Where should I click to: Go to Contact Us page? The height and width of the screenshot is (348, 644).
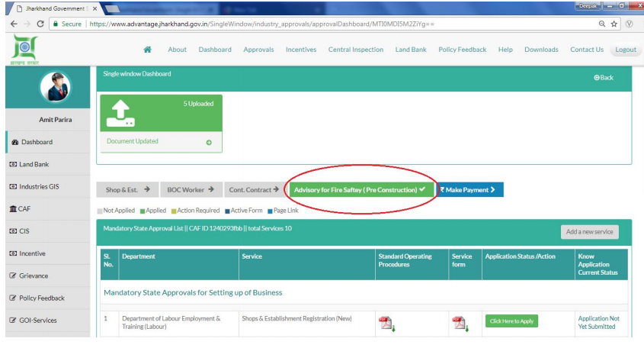tap(587, 50)
